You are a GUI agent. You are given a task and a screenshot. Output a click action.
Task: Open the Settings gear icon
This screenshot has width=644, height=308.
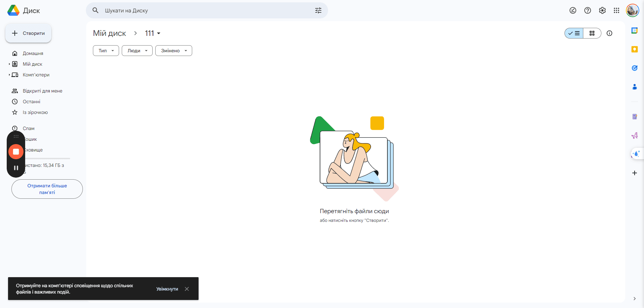[x=602, y=10]
